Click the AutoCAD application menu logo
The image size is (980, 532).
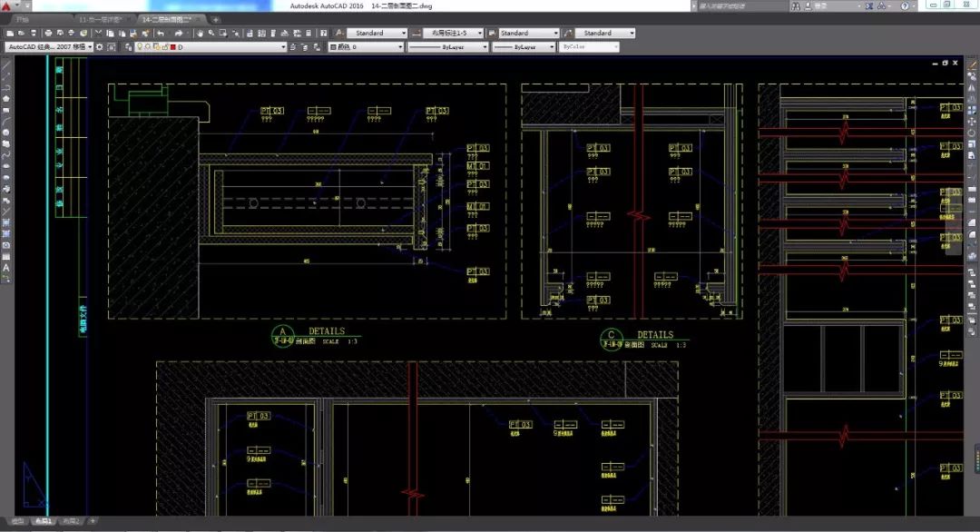coord(7,7)
